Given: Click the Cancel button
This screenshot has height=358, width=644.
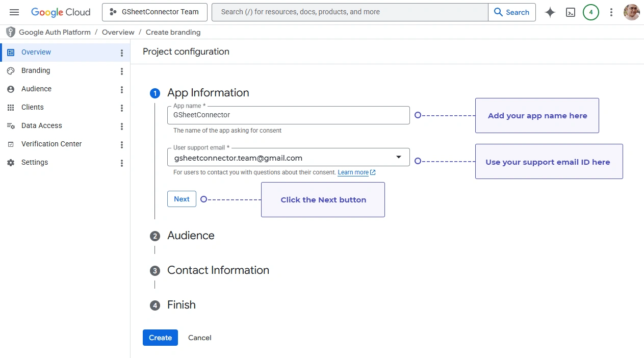Looking at the screenshot, I should [199, 338].
